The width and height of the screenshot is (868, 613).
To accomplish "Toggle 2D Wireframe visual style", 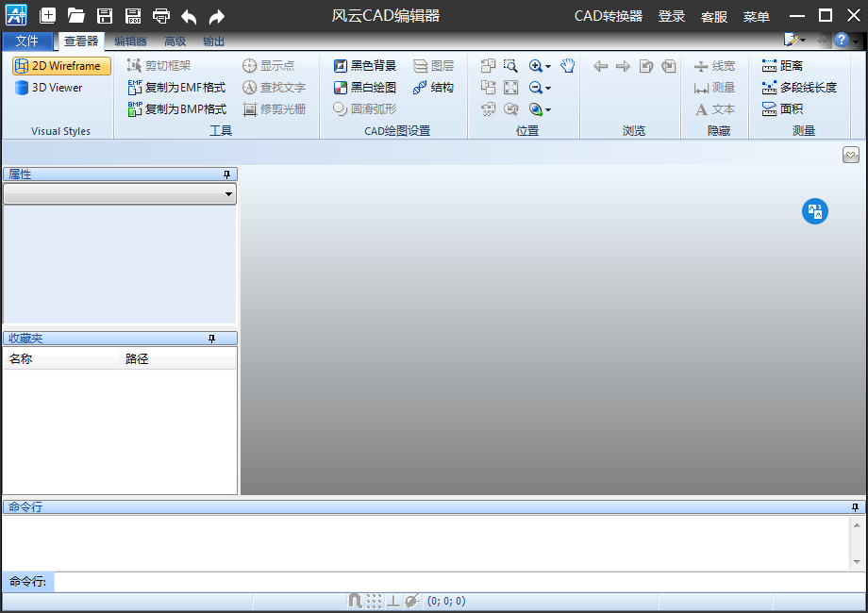I will pyautogui.click(x=61, y=66).
